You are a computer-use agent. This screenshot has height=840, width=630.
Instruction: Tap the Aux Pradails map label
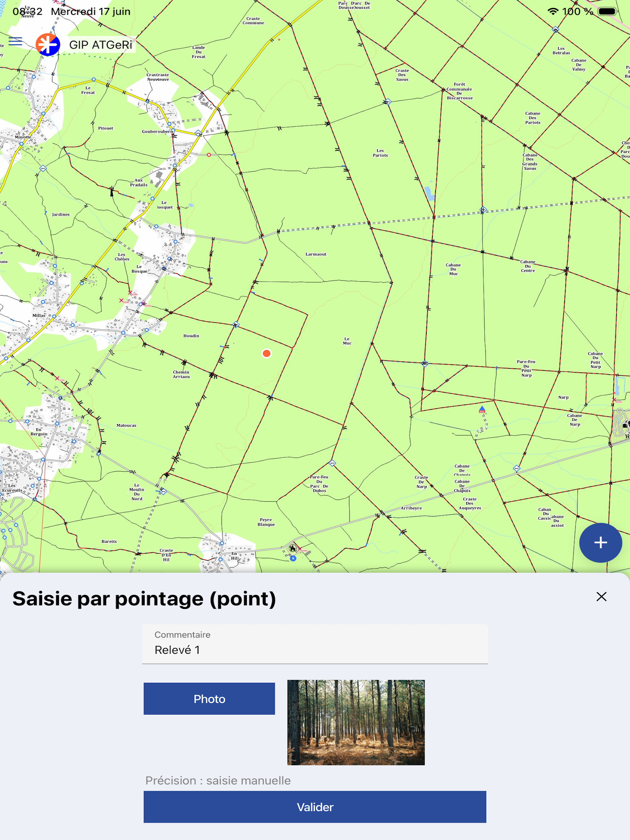139,182
